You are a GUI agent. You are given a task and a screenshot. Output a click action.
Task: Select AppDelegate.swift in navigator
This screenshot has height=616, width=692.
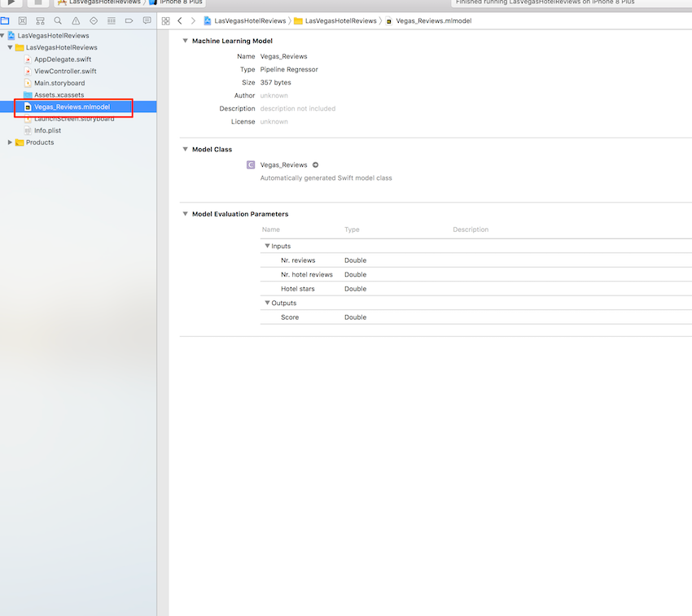(63, 59)
